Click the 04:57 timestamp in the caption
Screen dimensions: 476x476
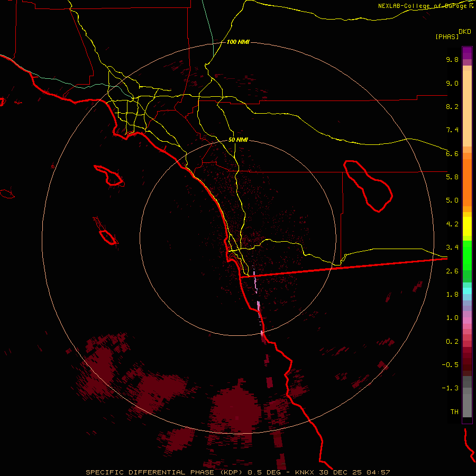coord(378,472)
